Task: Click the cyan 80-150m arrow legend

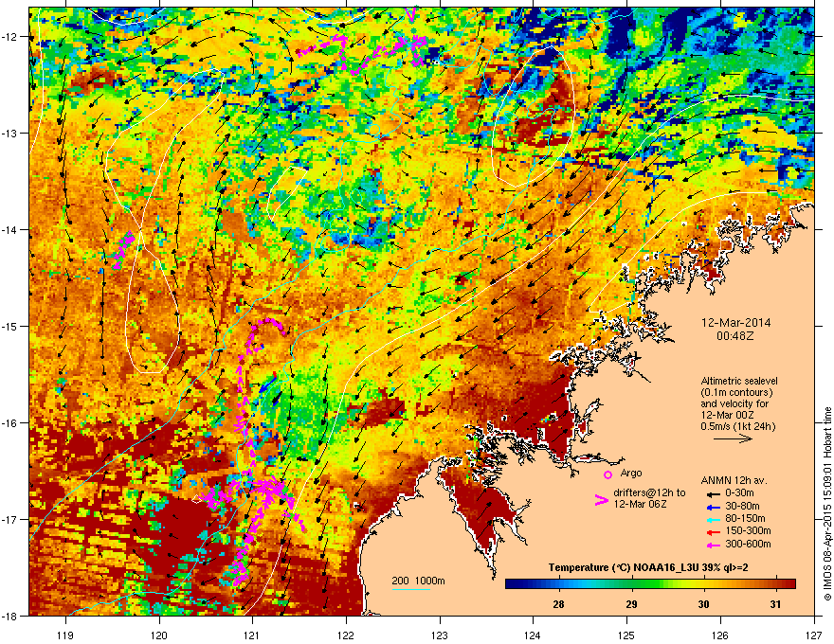Action: (712, 519)
